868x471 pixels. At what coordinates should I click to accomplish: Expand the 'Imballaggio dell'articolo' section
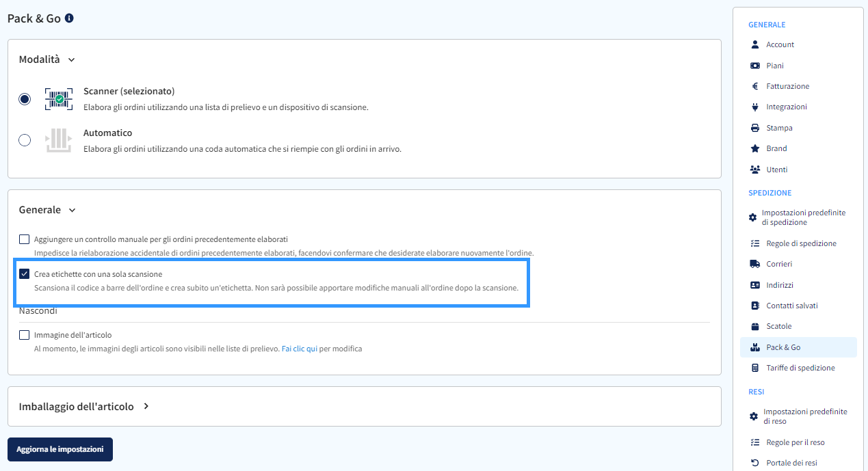point(146,405)
